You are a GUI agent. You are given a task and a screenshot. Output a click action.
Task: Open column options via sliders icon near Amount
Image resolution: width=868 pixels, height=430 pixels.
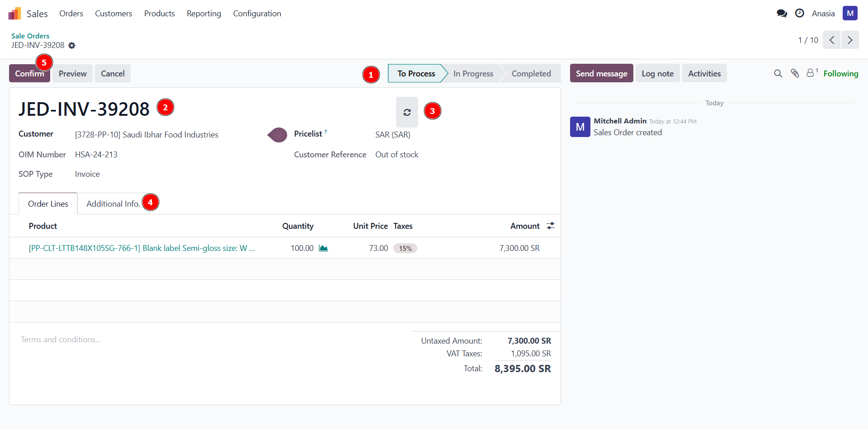coord(550,225)
